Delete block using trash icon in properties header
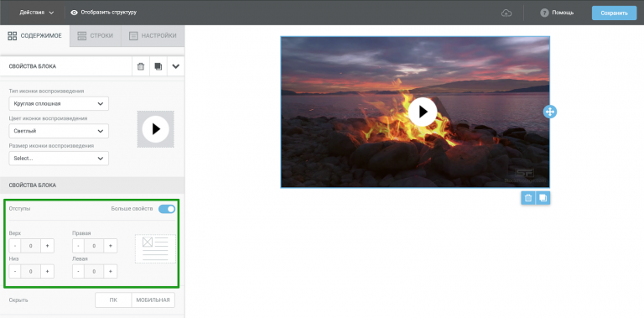This screenshot has height=318, width=644. [x=141, y=66]
